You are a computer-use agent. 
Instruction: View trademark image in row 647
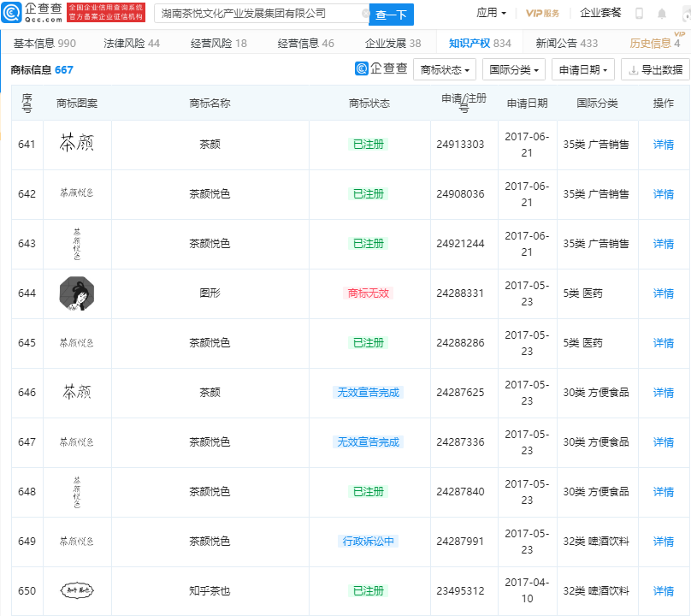point(77,441)
